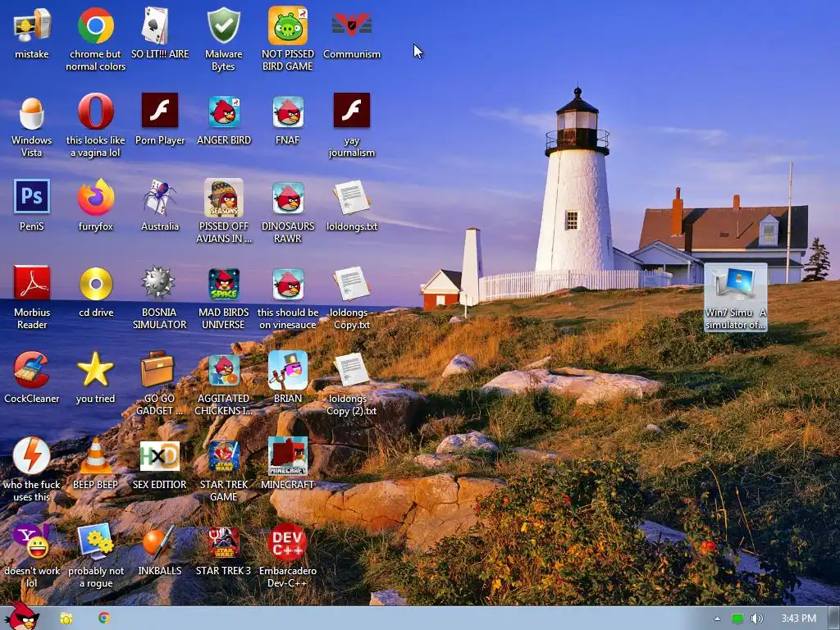Viewport: 840px width, 630px height.
Task: Open the HxD 'SEX EDITIOR' icon
Action: (160, 456)
